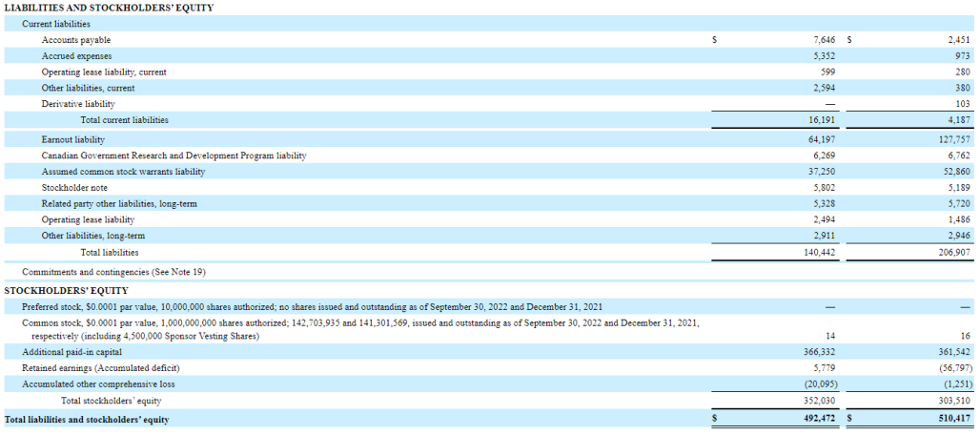Select 'Assumed common stock warrants liability' label

(123, 172)
